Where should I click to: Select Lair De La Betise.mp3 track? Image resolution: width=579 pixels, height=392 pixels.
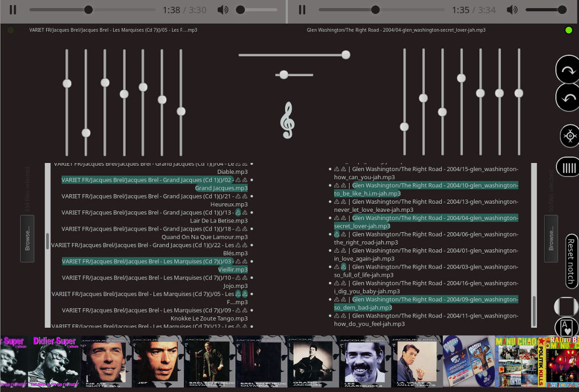point(155,217)
